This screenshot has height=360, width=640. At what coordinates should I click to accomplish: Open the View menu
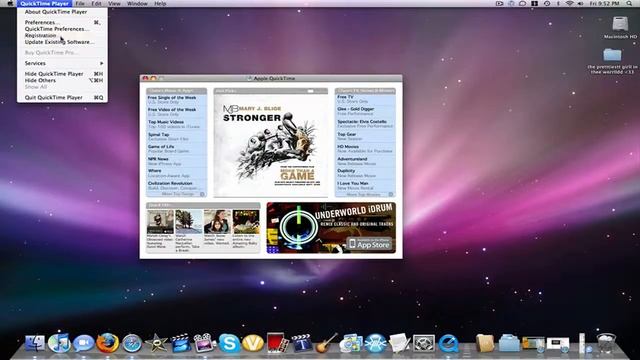(x=114, y=4)
